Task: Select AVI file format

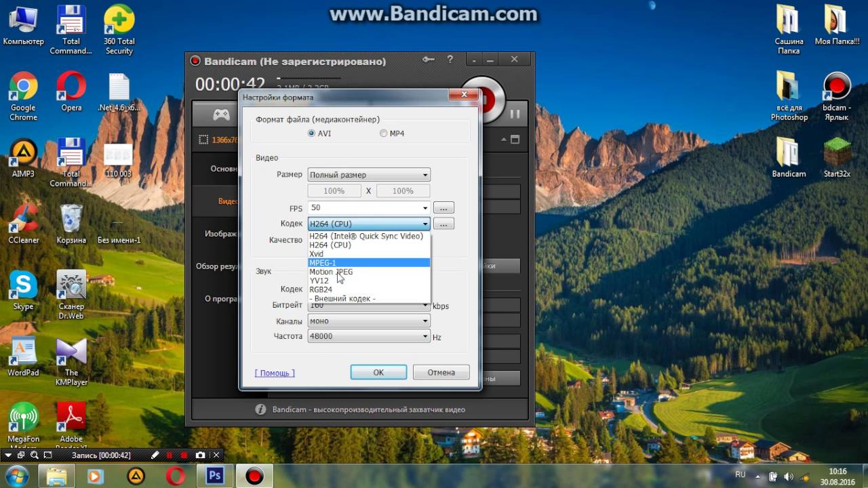Action: (319, 134)
